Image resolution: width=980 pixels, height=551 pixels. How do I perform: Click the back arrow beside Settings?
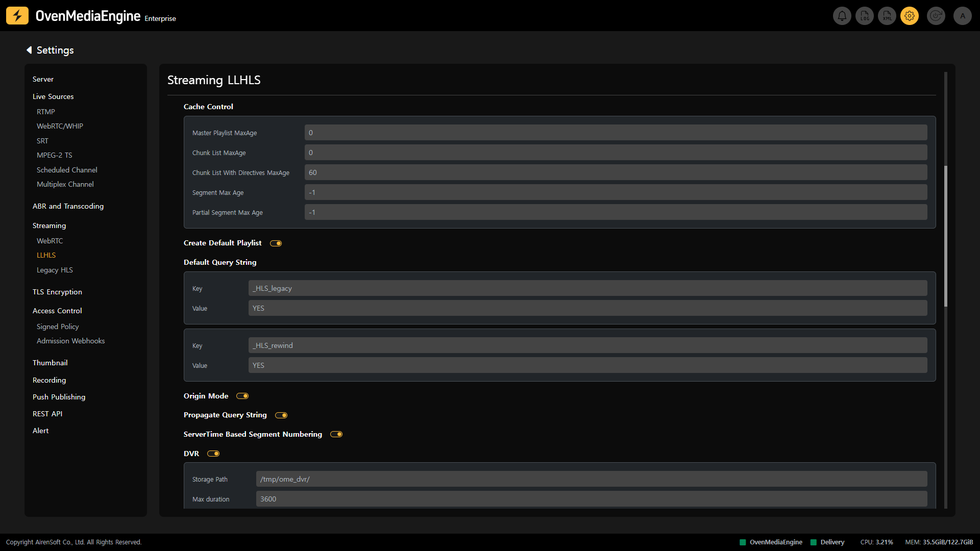[29, 50]
